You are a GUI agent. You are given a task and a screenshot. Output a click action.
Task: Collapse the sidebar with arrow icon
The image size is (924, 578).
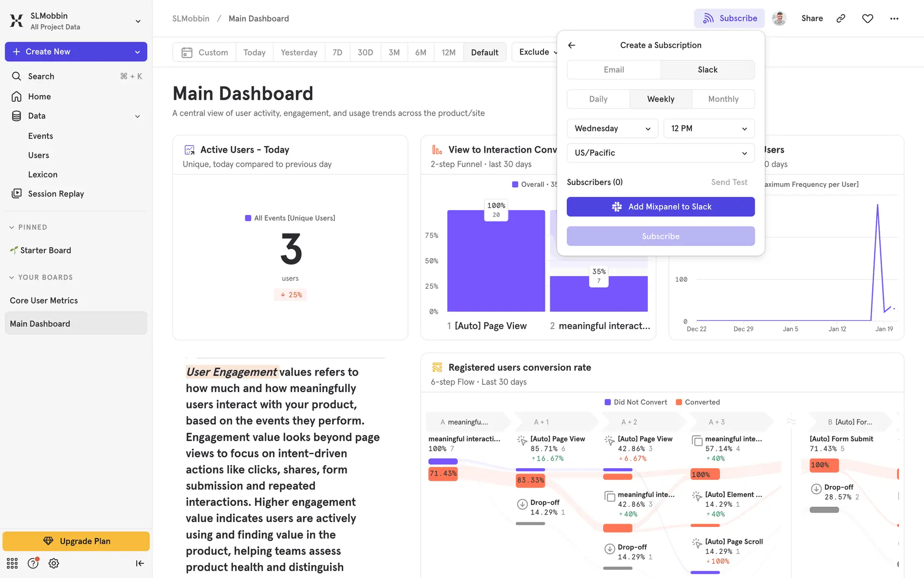click(x=140, y=563)
